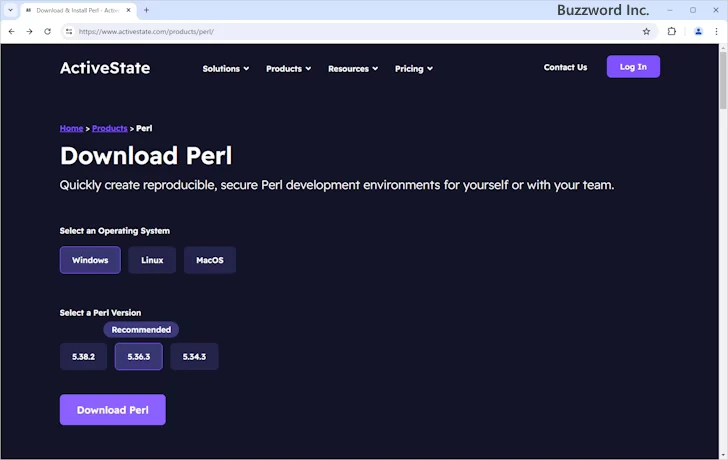Open the browser three-dot menu
Image resolution: width=728 pixels, height=460 pixels.
pos(716,32)
